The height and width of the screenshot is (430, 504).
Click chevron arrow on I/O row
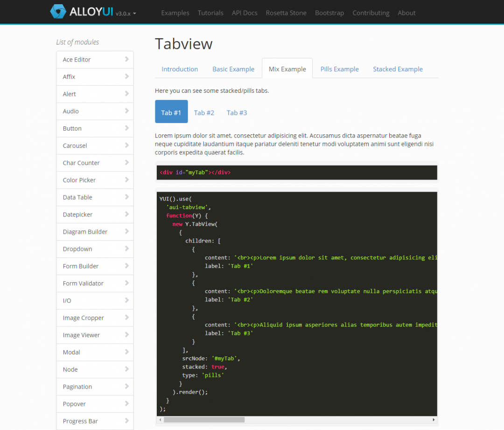126,300
